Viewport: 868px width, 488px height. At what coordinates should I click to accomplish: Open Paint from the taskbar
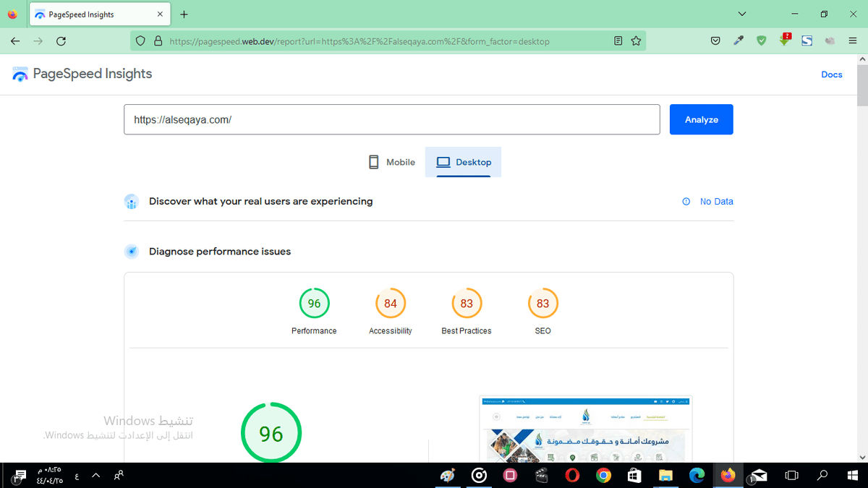tap(448, 475)
